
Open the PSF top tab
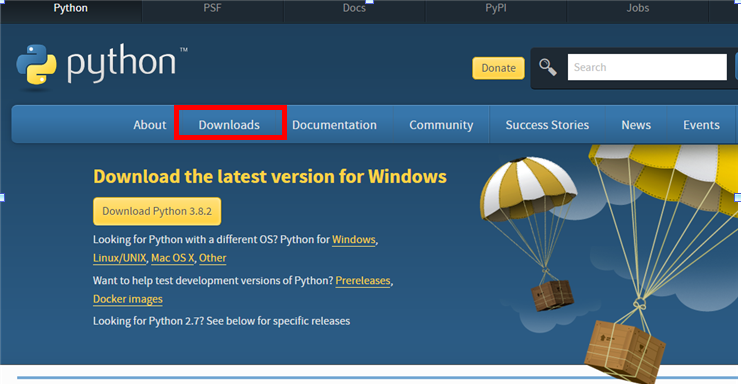(x=212, y=9)
